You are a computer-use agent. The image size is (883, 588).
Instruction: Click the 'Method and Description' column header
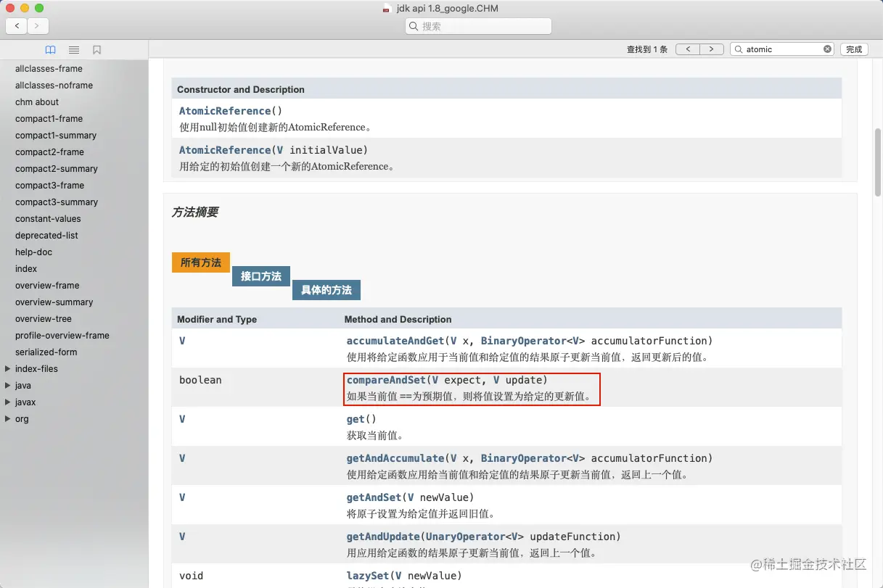point(398,319)
